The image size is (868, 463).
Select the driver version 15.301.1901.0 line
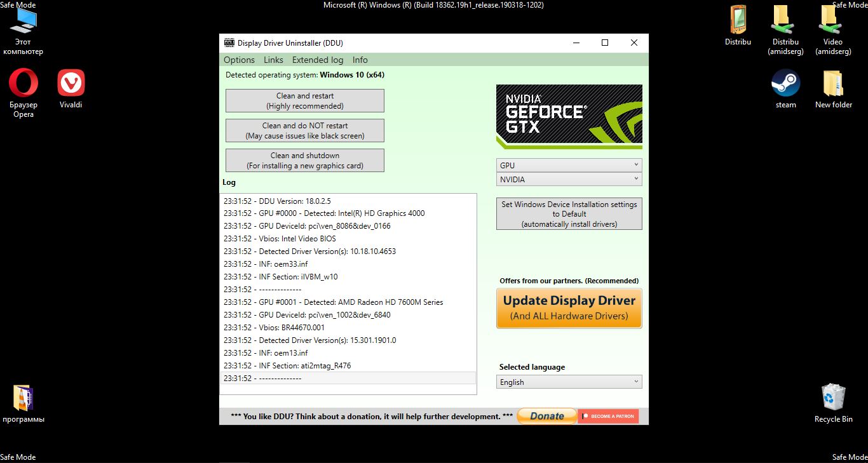point(348,340)
